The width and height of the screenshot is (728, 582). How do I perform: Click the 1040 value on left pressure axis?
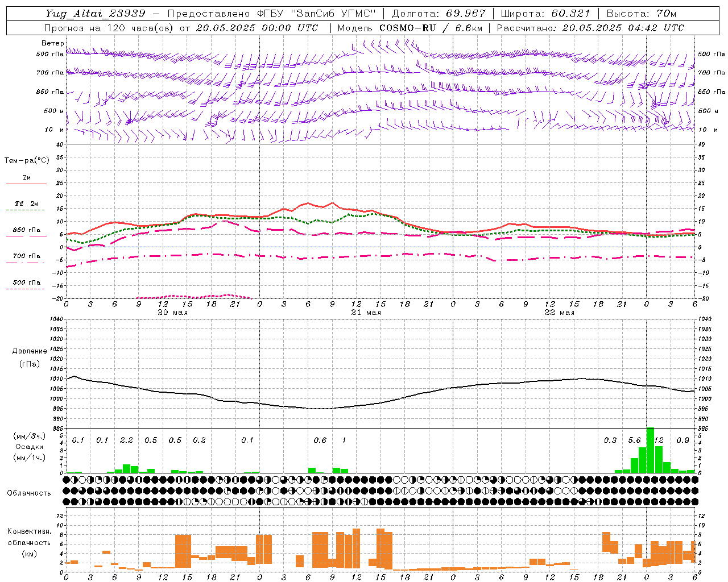tap(56, 319)
